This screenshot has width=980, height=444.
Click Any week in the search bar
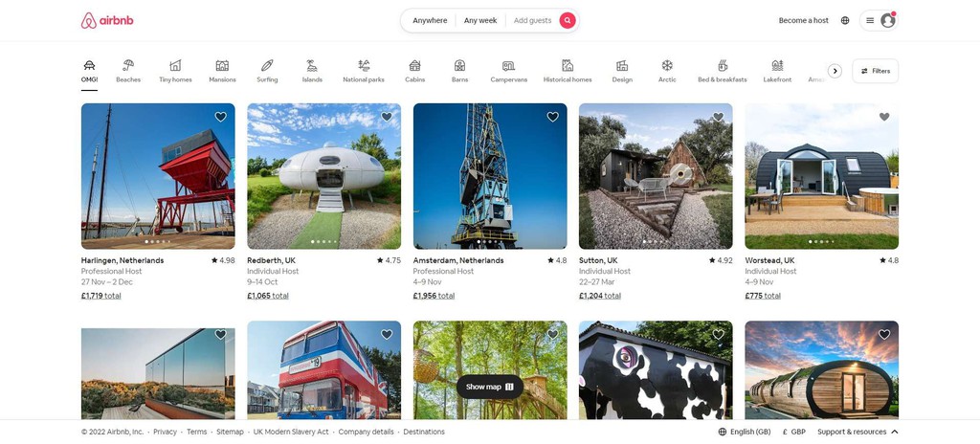point(480,21)
